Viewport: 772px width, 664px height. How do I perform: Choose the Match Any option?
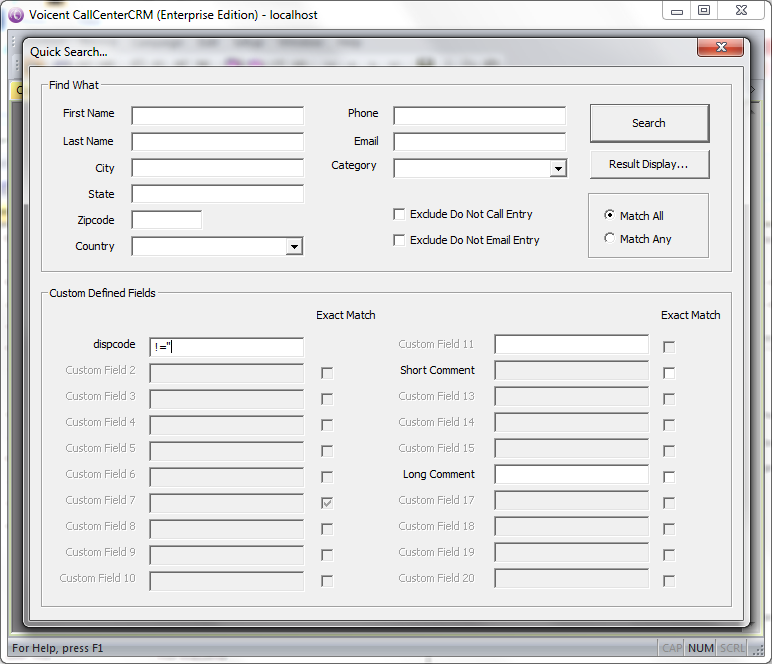(610, 238)
